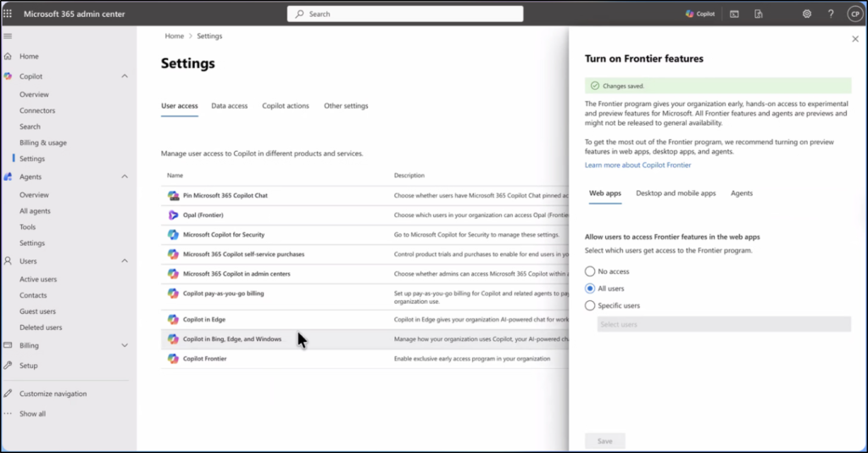Click the Name column header
Viewport: 868px width, 453px height.
click(175, 175)
